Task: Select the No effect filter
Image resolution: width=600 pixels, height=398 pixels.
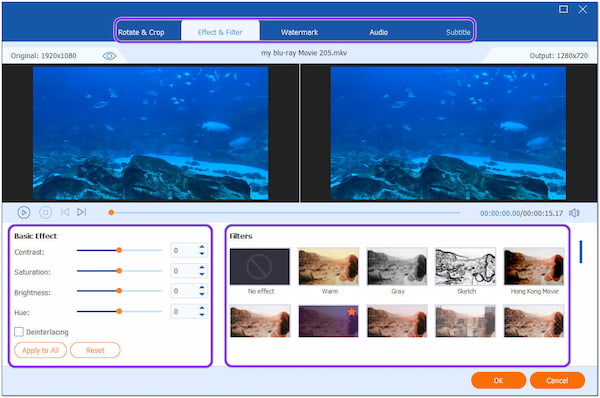Action: 260,267
